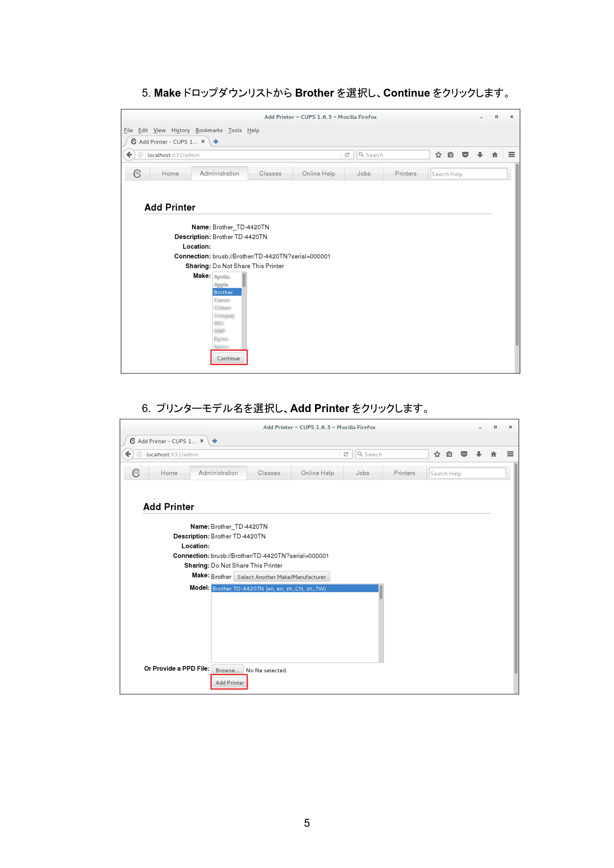Bookmark the page with the star in step 6 browser
This screenshot has height=868, width=614.
(437, 454)
